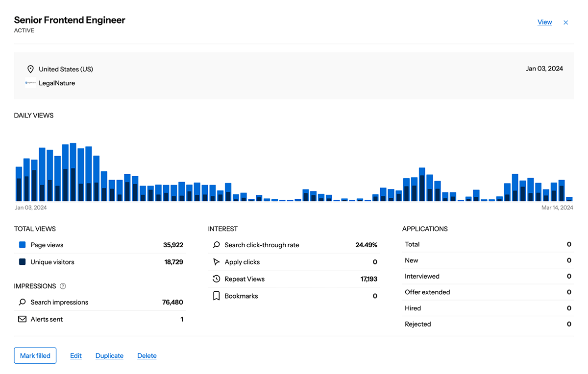This screenshot has height=374, width=588.
Task: Click the impressions help question mark icon
Action: [x=63, y=286]
